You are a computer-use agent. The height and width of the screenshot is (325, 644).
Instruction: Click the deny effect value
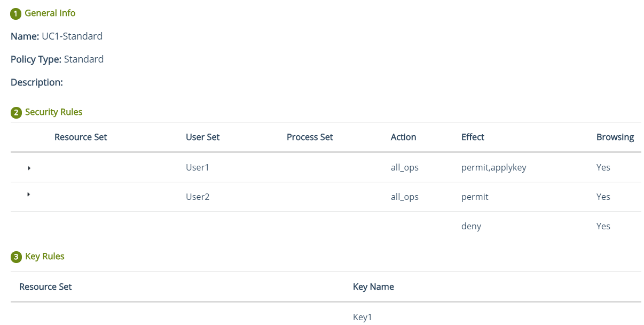point(471,227)
